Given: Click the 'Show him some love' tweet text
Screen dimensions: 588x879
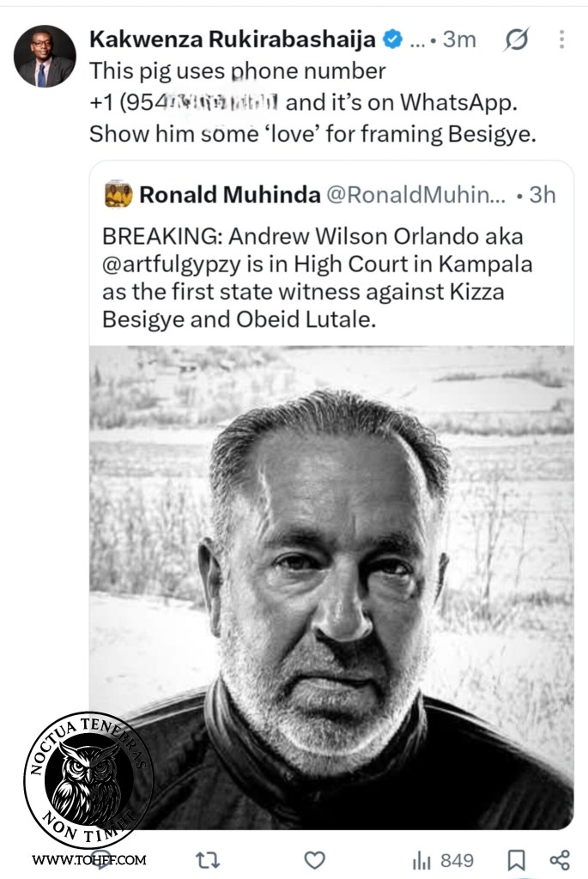Looking at the screenshot, I should 312,134.
